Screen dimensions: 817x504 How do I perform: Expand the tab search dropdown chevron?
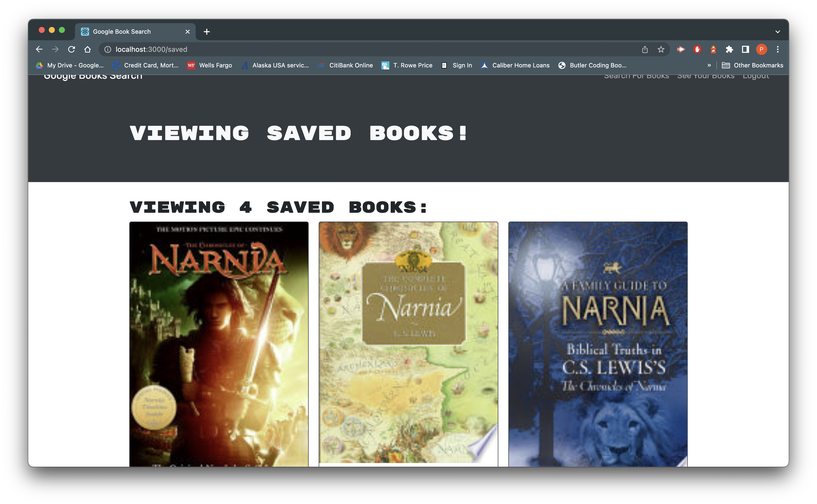click(x=778, y=32)
